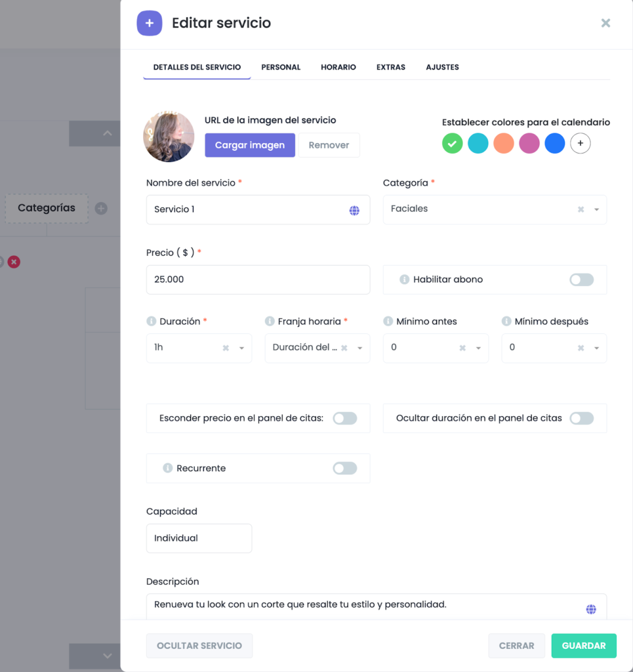Click the plus icon next to Categorías

pos(101,209)
